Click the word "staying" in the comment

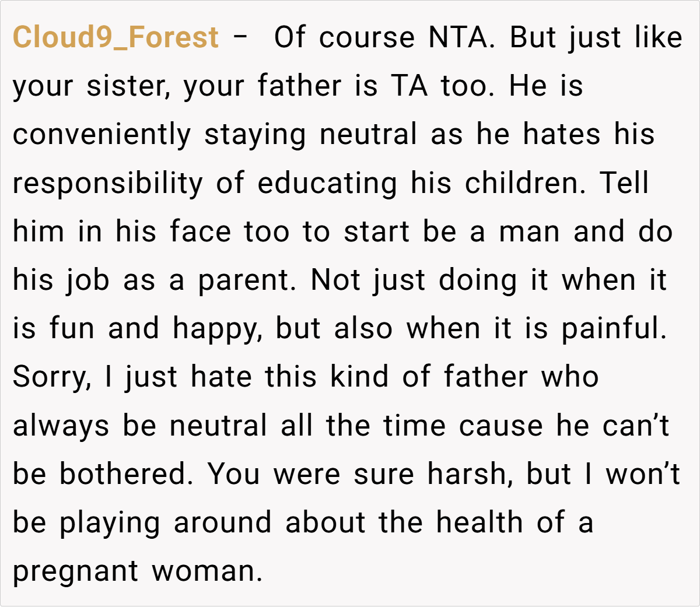pyautogui.click(x=255, y=135)
